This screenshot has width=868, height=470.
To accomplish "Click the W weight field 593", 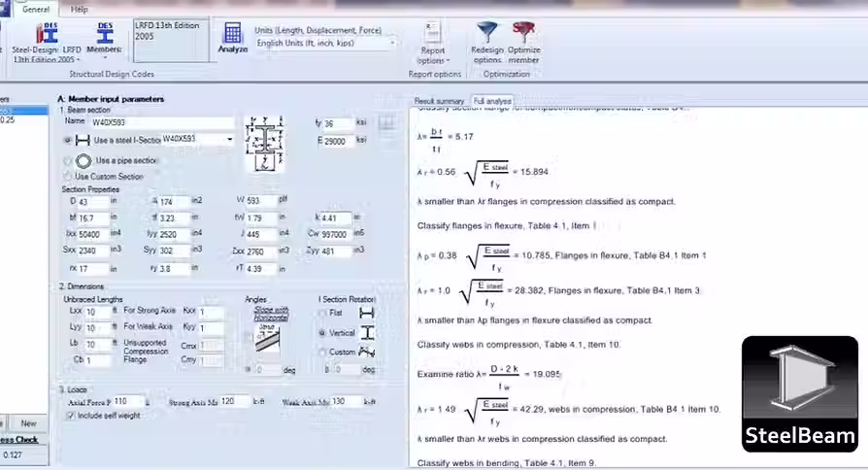I will pyautogui.click(x=261, y=200).
